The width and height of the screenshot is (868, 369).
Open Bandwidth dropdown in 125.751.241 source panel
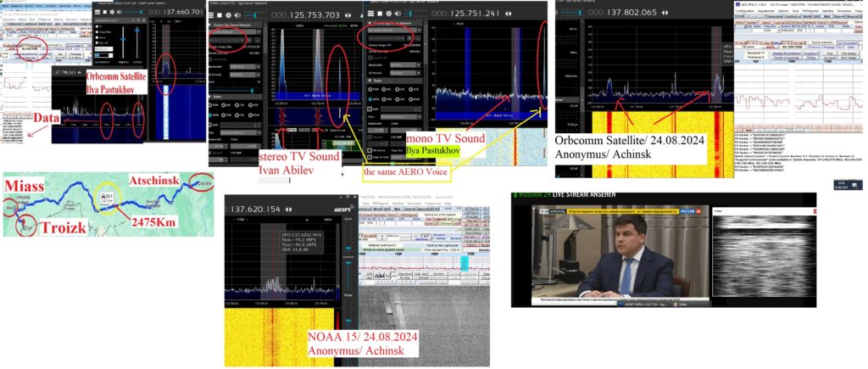tap(405, 64)
